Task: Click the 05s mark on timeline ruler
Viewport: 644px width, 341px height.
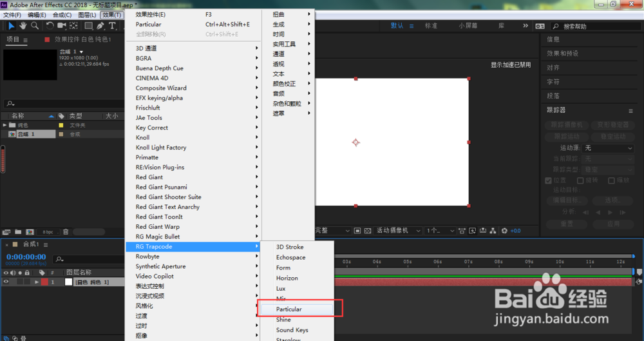Action: coord(407,262)
